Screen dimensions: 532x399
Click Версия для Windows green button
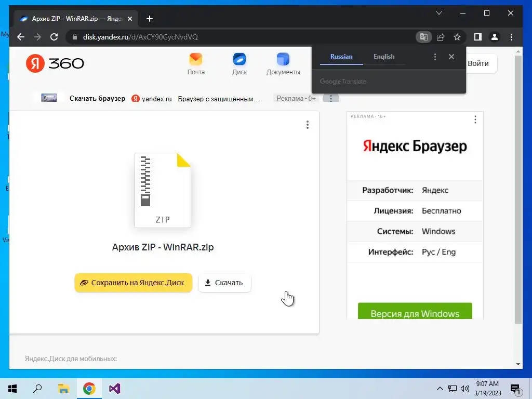415,311
